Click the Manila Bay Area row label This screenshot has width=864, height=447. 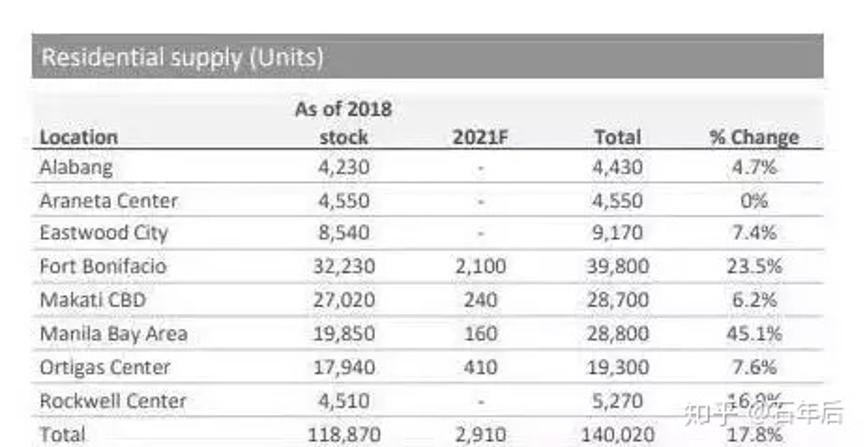113,333
